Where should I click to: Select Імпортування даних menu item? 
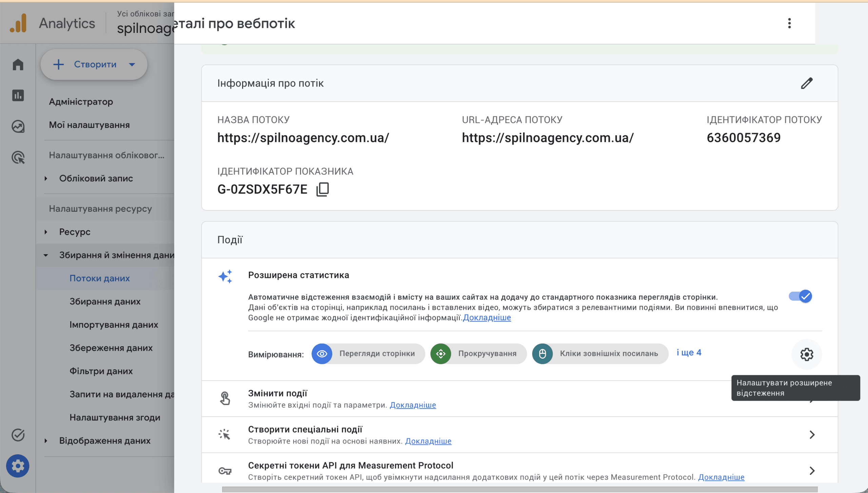[114, 325]
